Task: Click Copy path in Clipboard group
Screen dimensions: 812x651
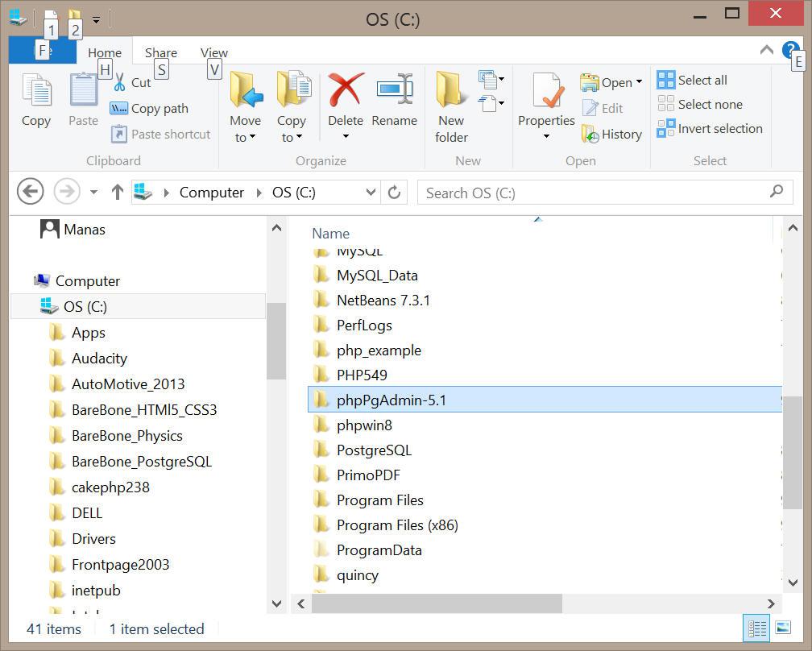Action: pyautogui.click(x=149, y=108)
